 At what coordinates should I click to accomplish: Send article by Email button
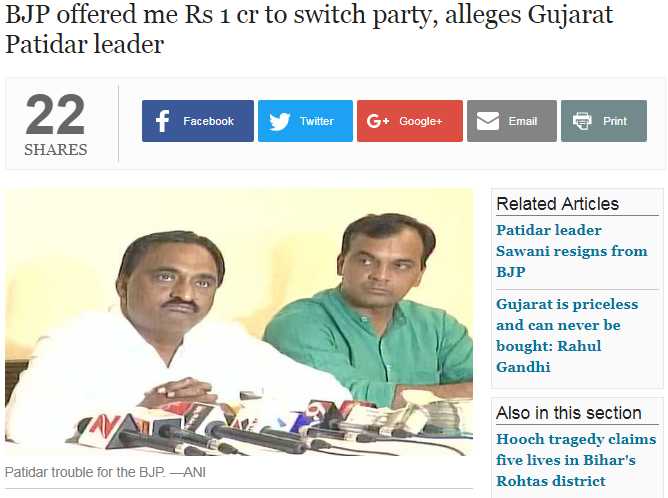point(512,121)
